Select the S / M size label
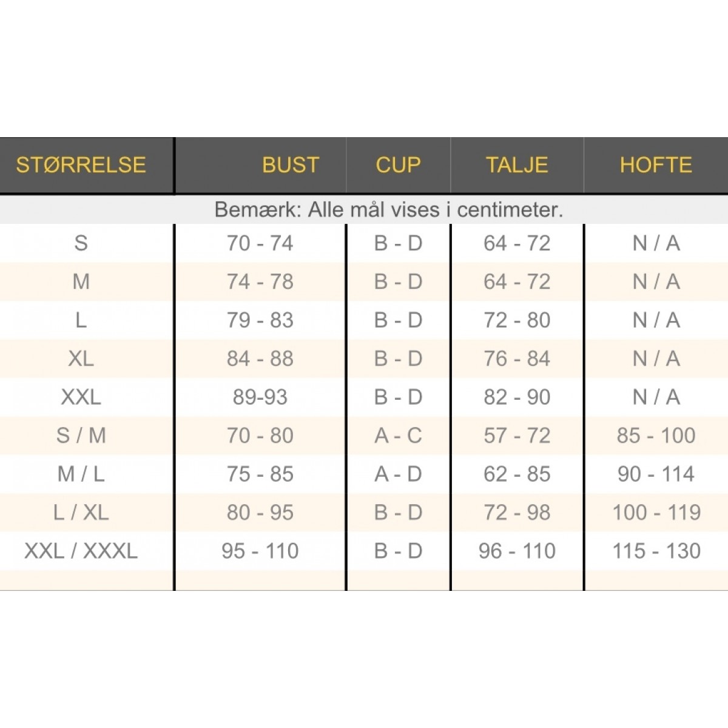The height and width of the screenshot is (728, 728). (81, 436)
